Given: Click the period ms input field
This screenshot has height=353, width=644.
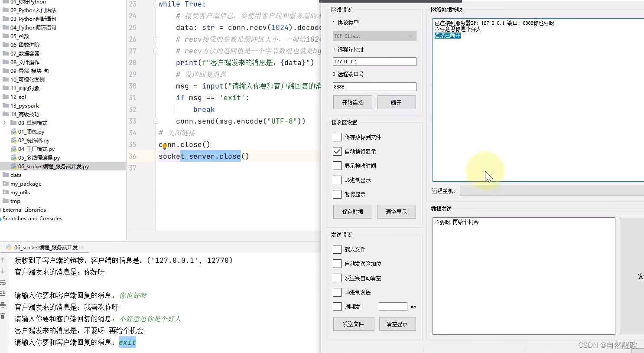Looking at the screenshot, I should pos(393,307).
